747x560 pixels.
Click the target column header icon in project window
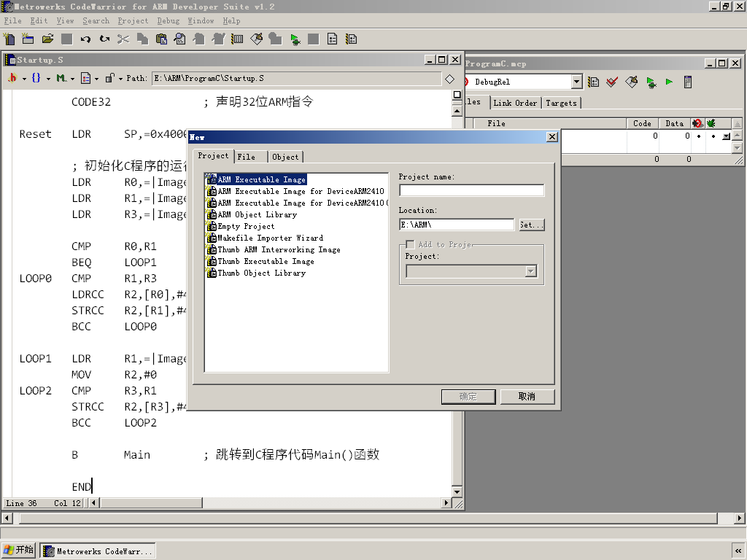pos(697,123)
